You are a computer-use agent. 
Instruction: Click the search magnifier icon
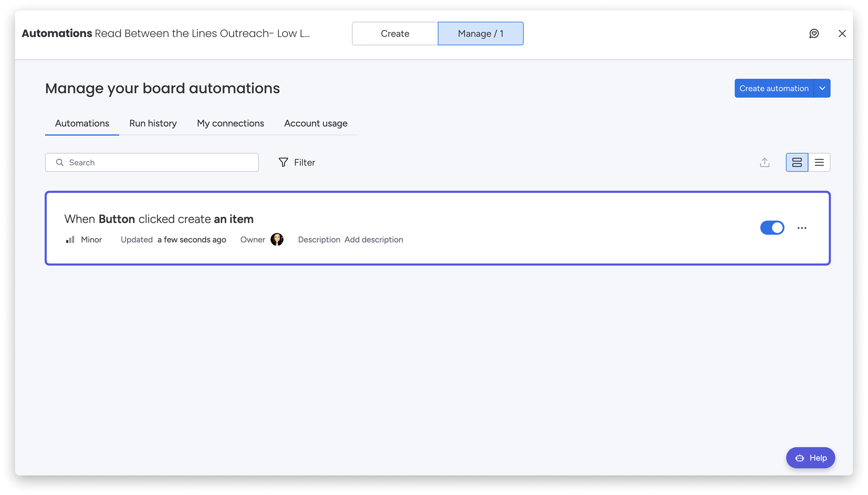60,162
